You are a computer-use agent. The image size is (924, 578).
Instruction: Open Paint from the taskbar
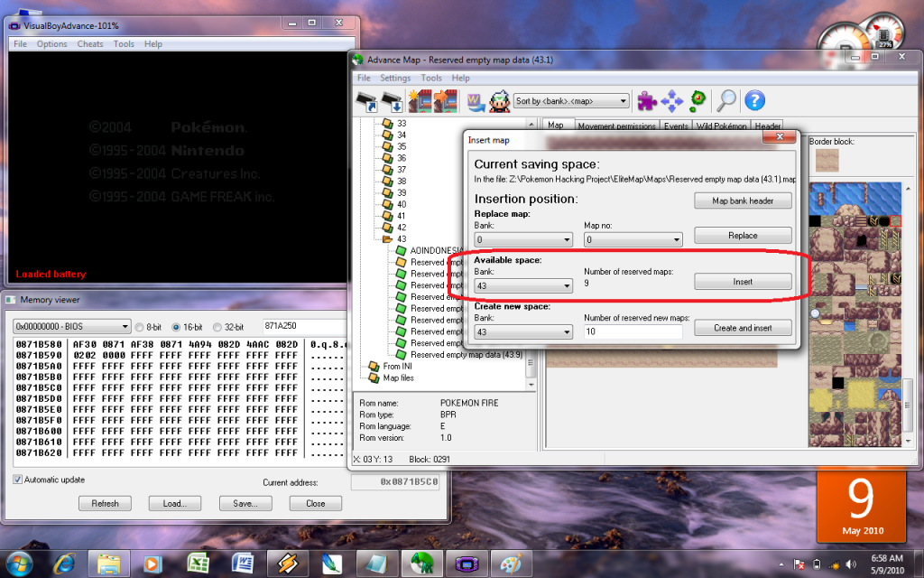(x=511, y=564)
